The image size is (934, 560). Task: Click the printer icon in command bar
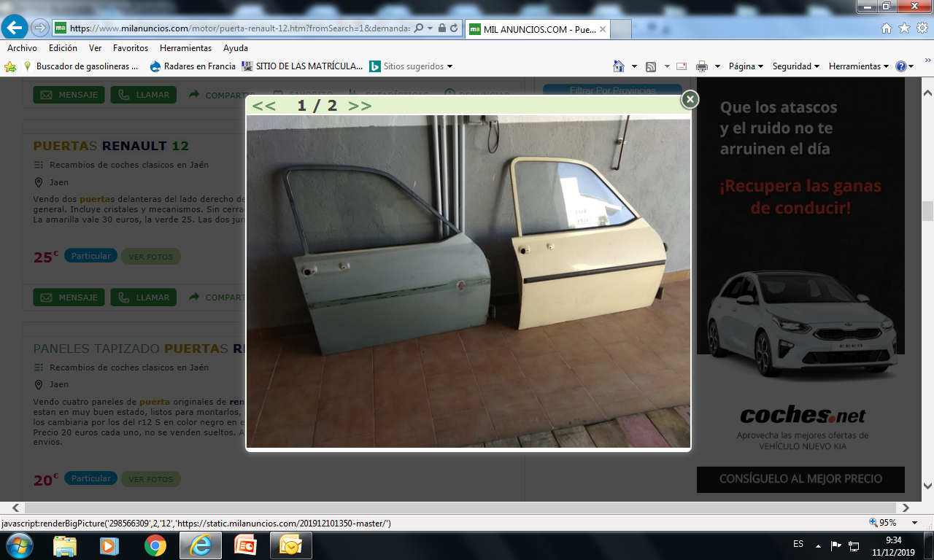tap(701, 66)
